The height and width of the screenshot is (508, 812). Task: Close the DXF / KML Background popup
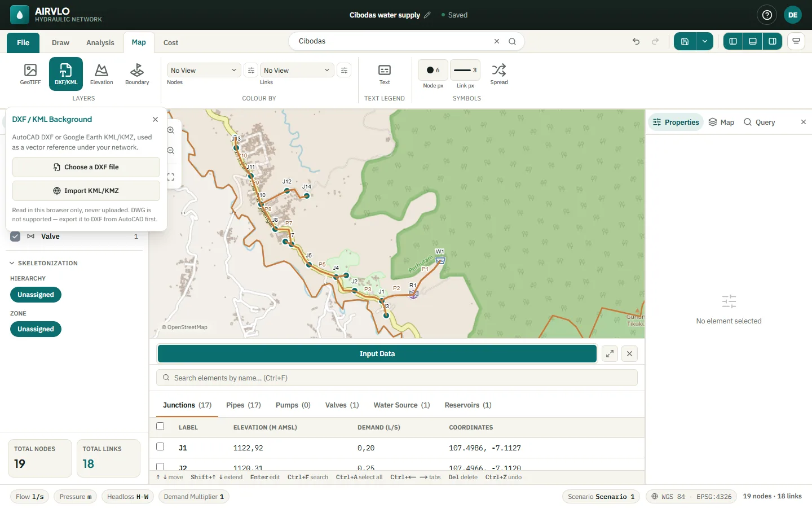(x=155, y=120)
